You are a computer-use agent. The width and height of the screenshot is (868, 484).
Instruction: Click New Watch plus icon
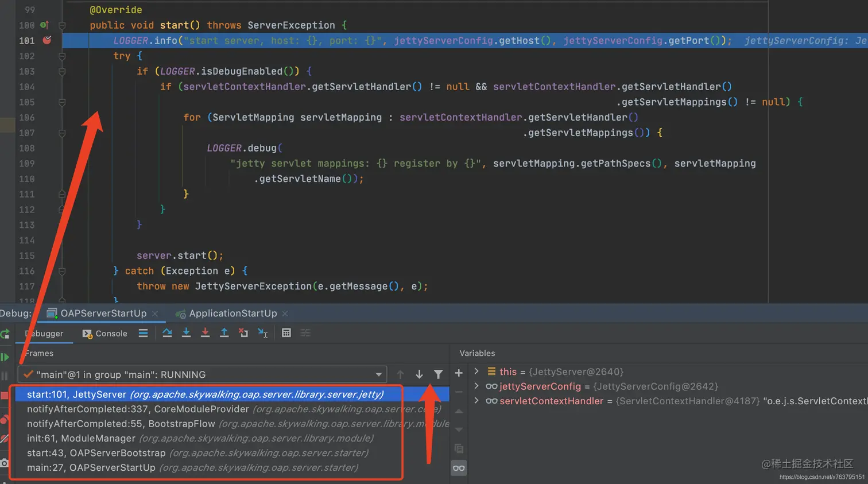tap(459, 373)
